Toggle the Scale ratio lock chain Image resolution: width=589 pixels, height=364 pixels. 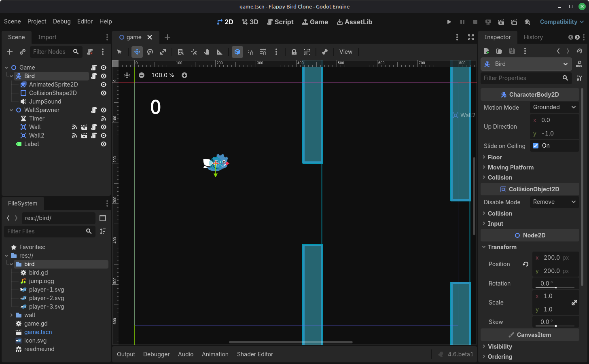coord(574,303)
